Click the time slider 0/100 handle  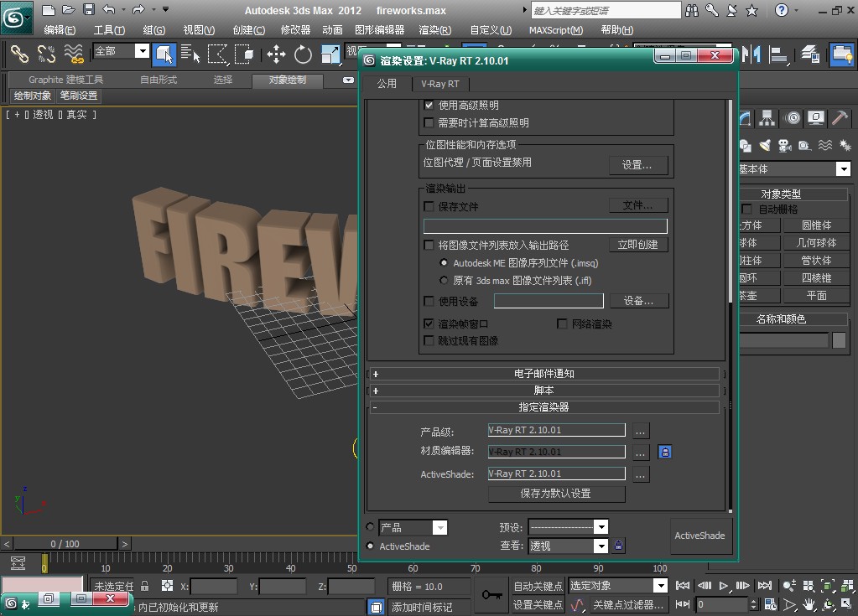tap(65, 544)
